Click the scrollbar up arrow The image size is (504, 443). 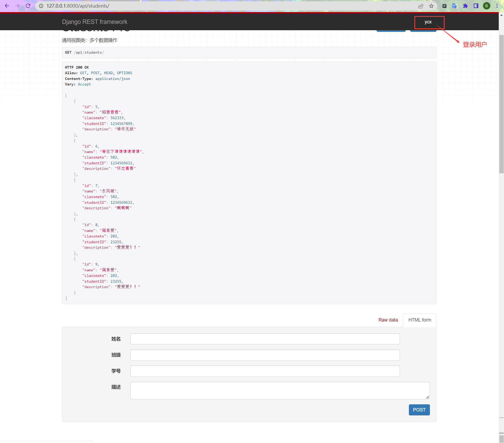(501, 15)
